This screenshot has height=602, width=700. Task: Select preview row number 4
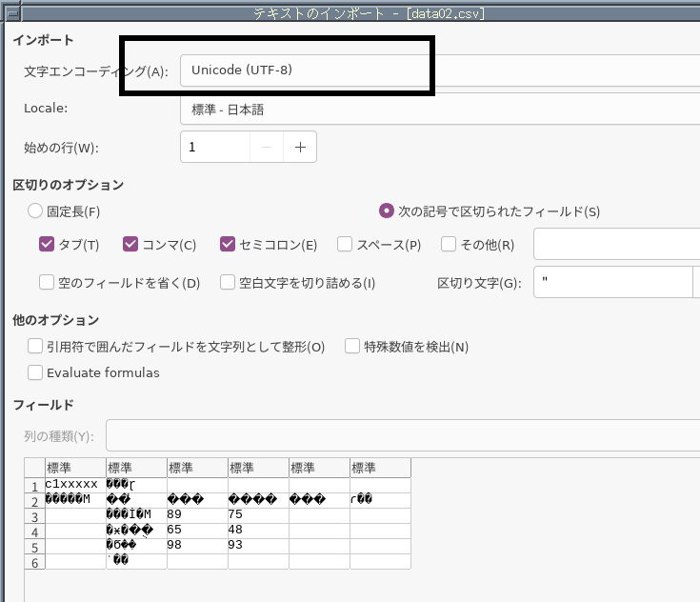click(35, 532)
